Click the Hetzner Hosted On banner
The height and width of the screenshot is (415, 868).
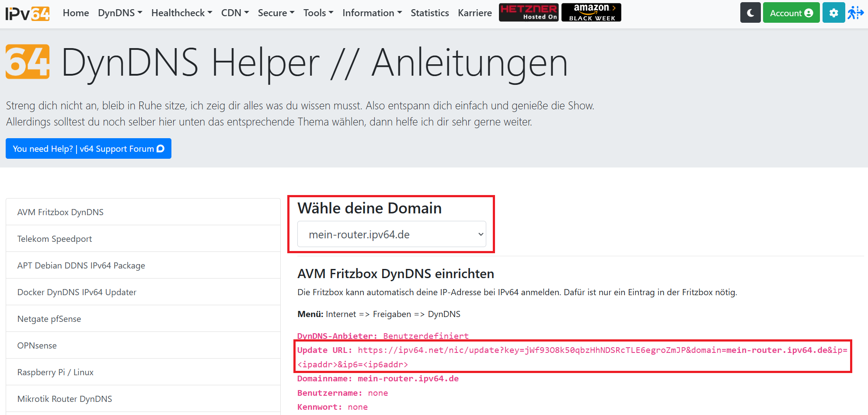click(529, 12)
